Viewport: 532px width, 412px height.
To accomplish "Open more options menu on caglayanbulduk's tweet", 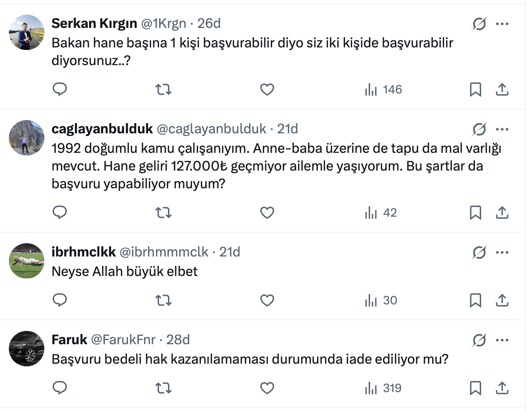I will click(502, 129).
